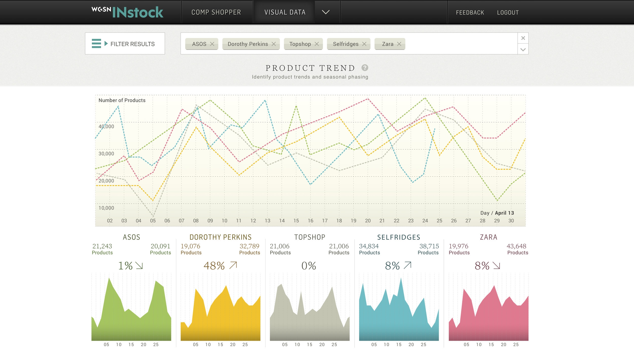Click the 'Number of Products' axis title
Screen dimensions: 634x364
point(122,100)
